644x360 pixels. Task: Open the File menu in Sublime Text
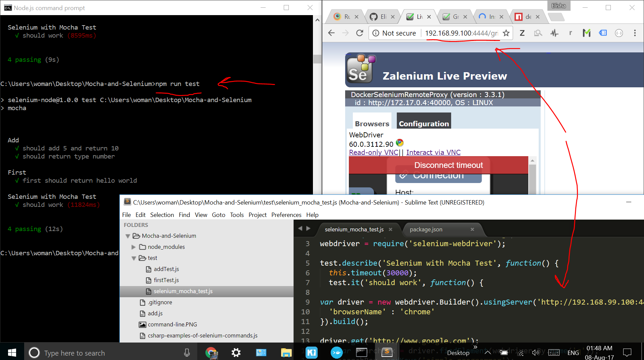coord(126,215)
